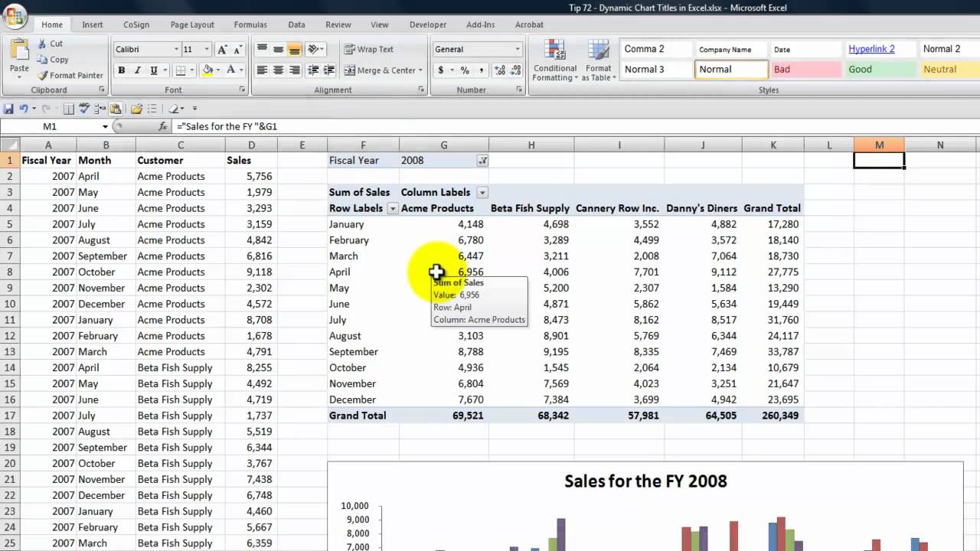Expand Merge & Center dropdown arrow
The height and width of the screenshot is (551, 980).
420,70
